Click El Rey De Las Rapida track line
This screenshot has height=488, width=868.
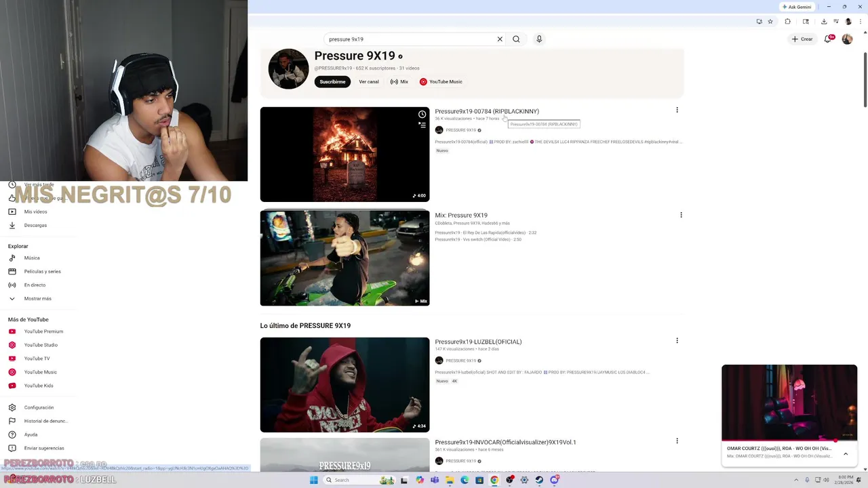[x=486, y=232]
